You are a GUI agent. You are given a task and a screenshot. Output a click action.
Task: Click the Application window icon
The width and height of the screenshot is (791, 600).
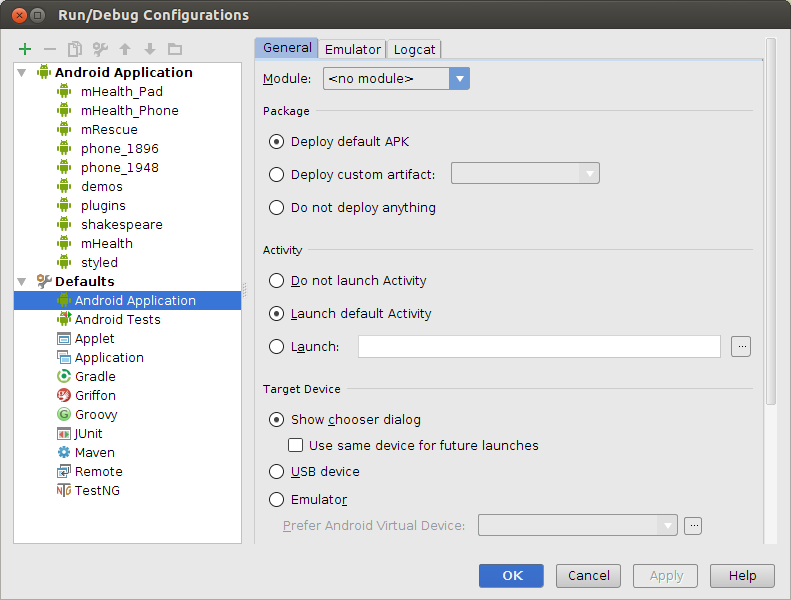(64, 357)
